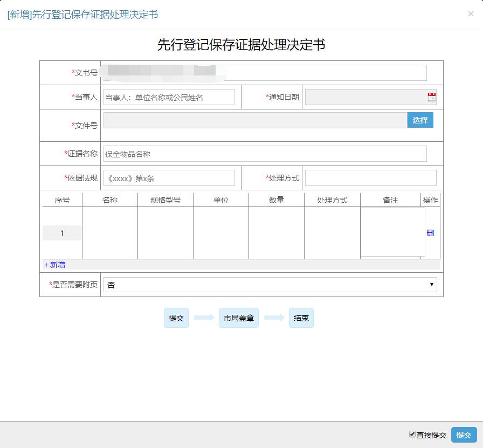Click the 文件号 input field
Viewport: 483px width, 448px height.
256,120
